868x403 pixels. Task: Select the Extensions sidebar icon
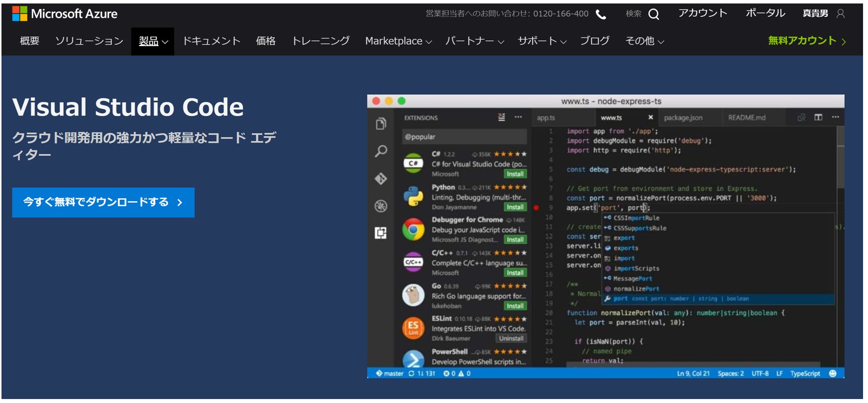[x=380, y=232]
